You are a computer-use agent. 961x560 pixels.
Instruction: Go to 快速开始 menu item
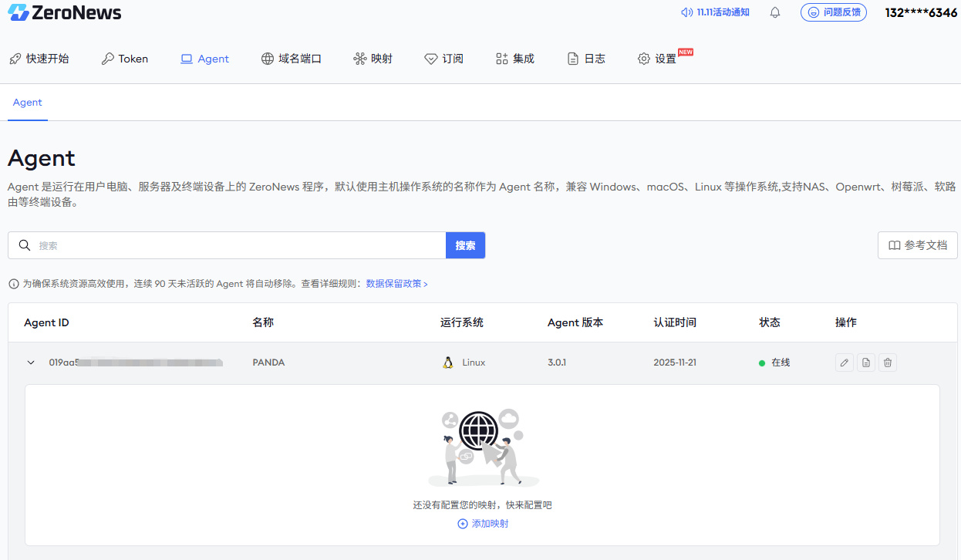click(x=39, y=59)
